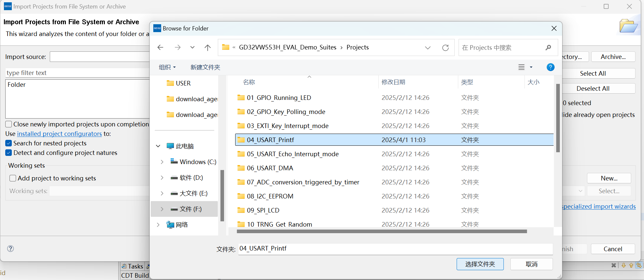Click the wizard help question mark
The height and width of the screenshot is (280, 644).
point(10,249)
